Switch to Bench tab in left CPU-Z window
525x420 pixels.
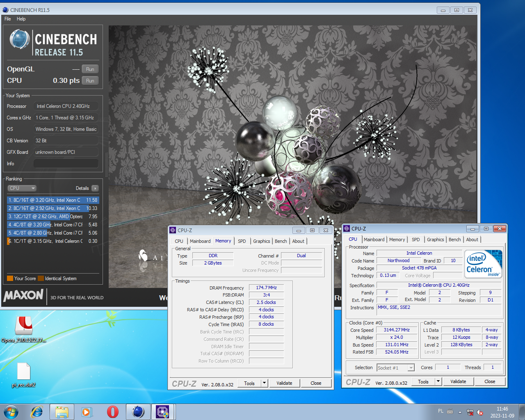pos(281,241)
